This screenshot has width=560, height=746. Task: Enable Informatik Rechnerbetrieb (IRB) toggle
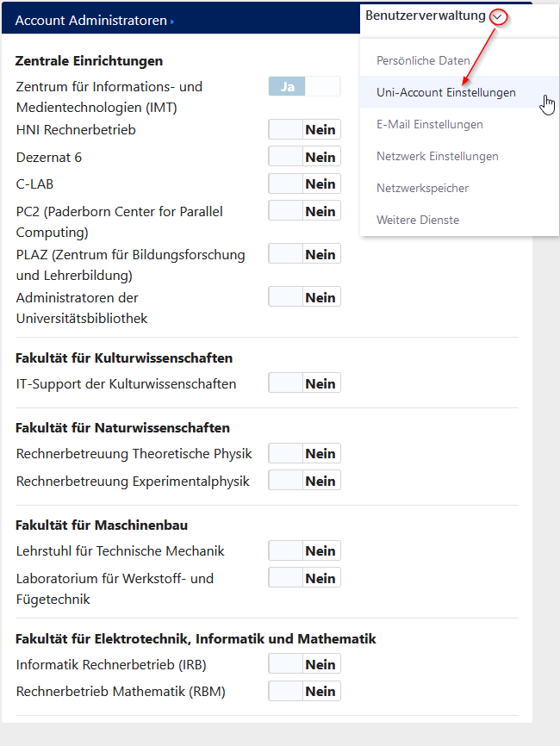(304, 664)
